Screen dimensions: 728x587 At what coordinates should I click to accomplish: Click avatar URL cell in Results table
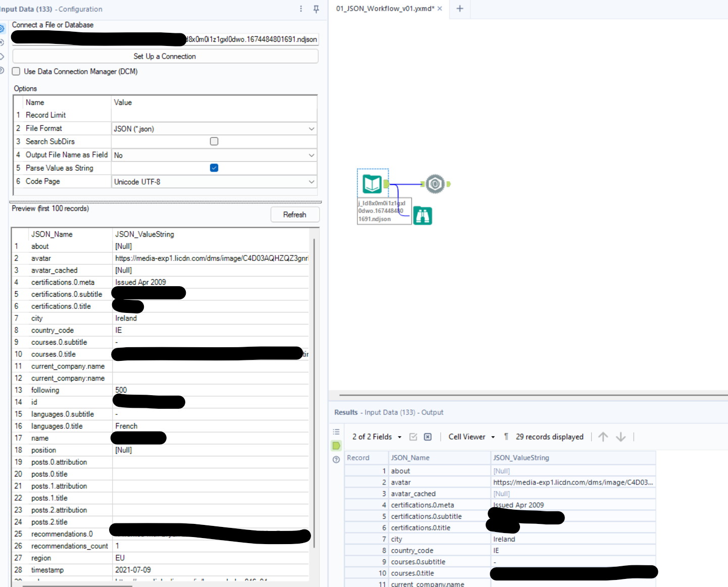pos(573,483)
